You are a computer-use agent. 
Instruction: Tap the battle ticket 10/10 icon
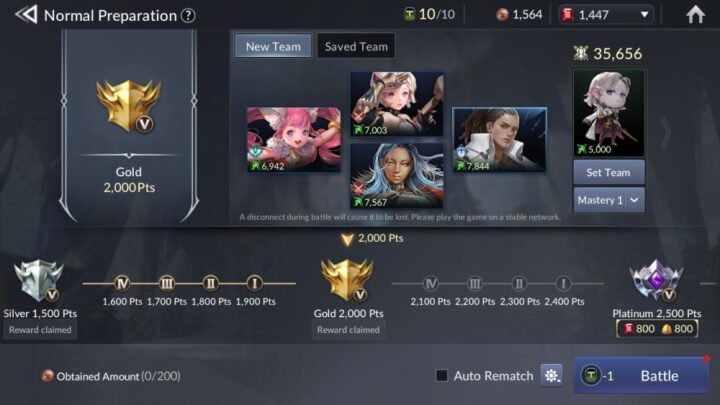(409, 15)
